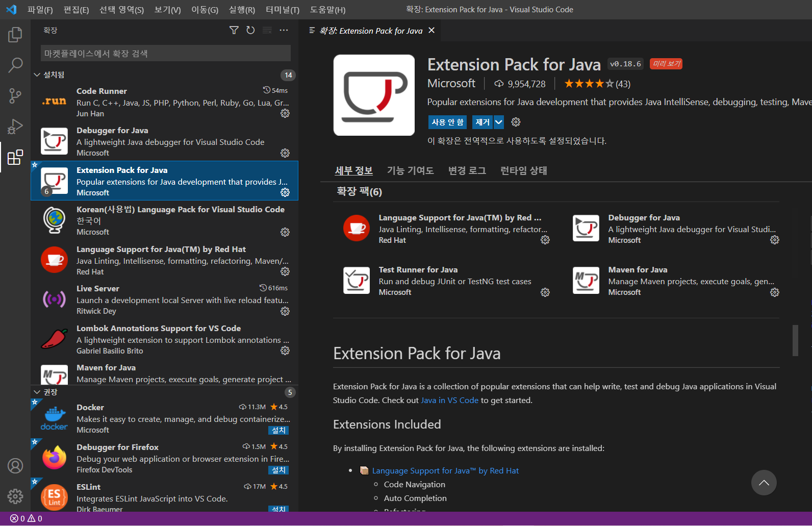The width and height of the screenshot is (812, 526).
Task: Open Debugger for Java manage gear in sidebar
Action: (285, 153)
